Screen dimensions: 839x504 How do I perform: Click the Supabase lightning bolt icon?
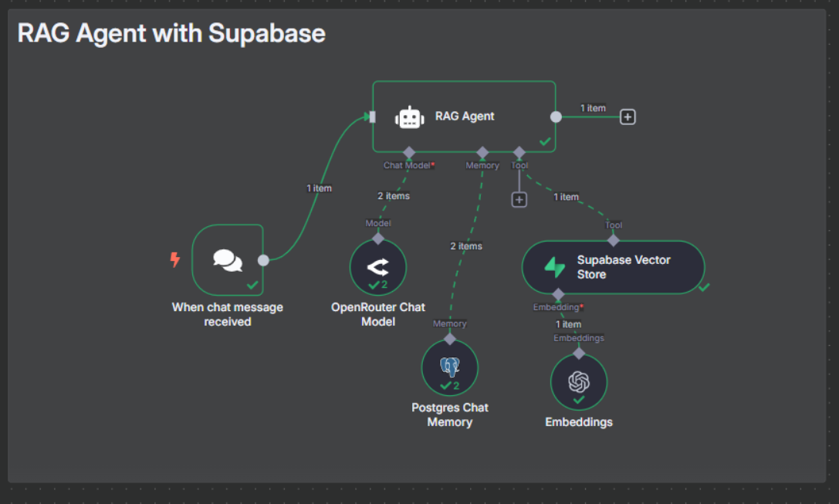(x=554, y=267)
